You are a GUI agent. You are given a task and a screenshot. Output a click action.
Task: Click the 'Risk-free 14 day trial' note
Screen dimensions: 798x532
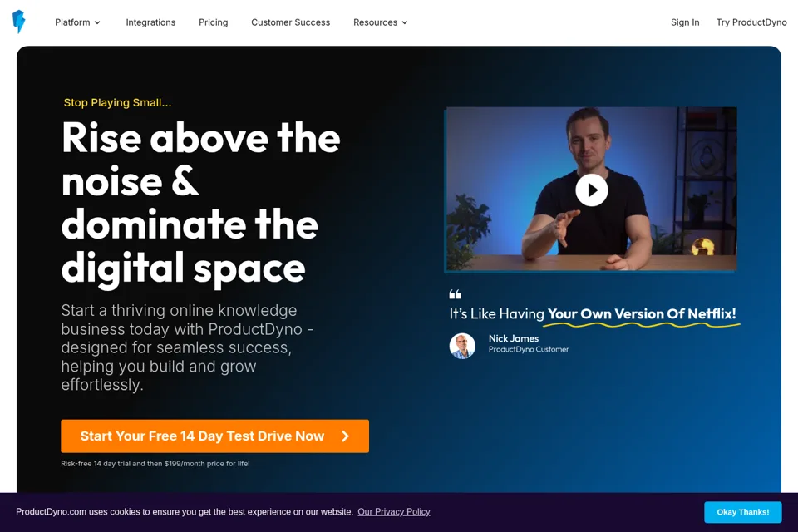coord(155,464)
